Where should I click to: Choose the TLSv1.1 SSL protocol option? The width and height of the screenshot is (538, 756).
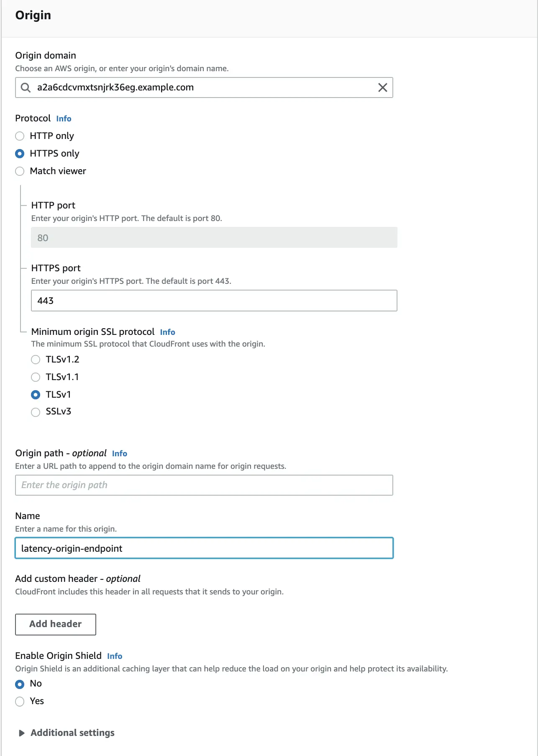(36, 377)
